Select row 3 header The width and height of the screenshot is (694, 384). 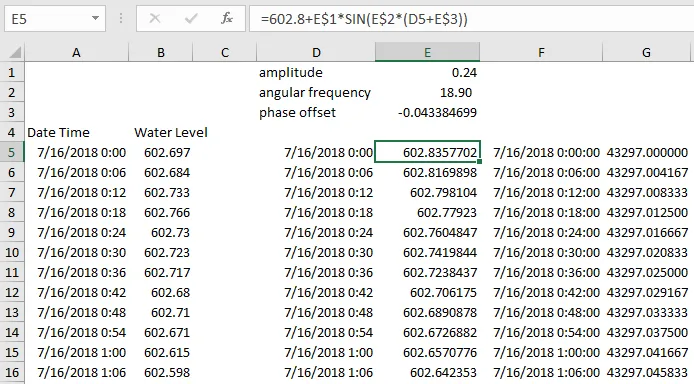(12, 112)
